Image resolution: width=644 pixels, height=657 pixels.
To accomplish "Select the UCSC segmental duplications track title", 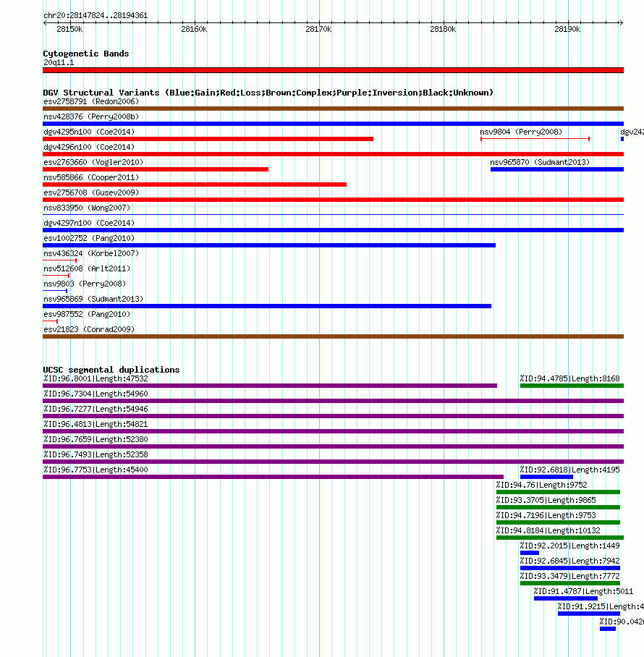I will pos(111,370).
